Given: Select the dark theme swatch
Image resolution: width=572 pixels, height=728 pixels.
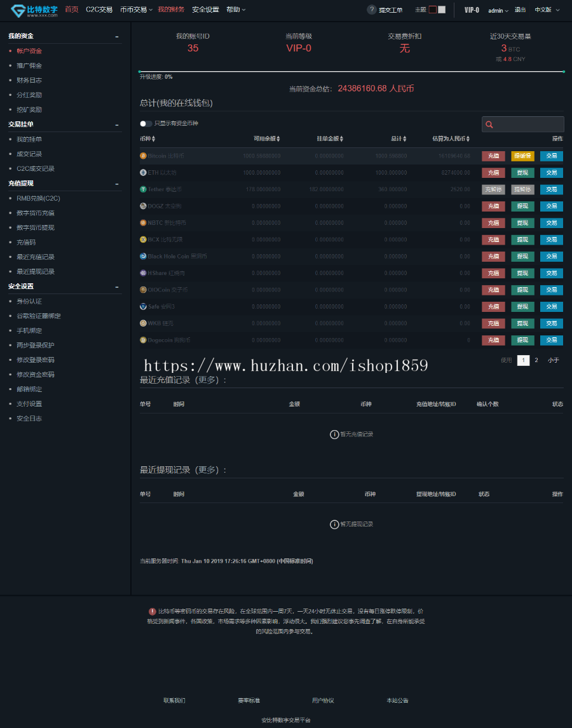Looking at the screenshot, I should tap(433, 10).
